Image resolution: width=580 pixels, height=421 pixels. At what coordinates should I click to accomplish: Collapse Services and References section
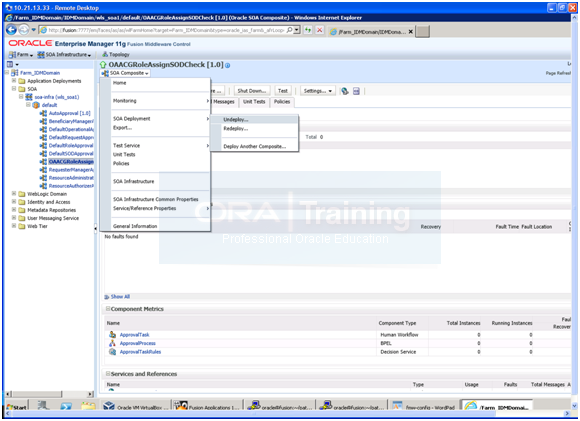(x=108, y=374)
